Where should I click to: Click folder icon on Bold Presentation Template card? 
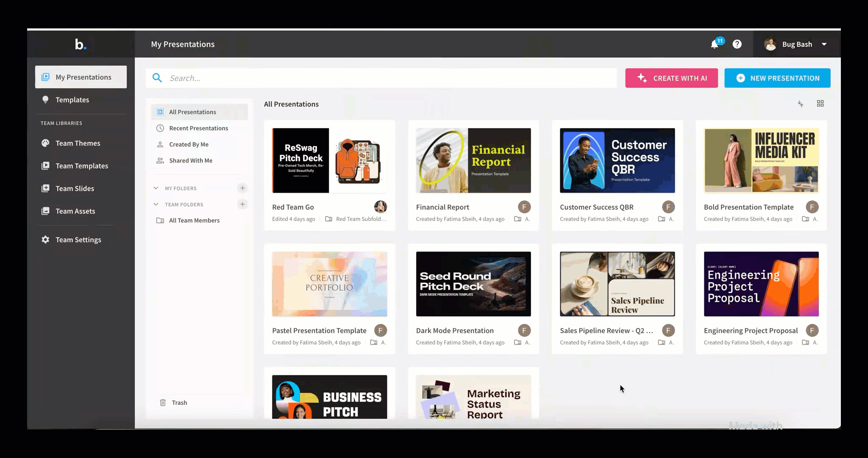pos(805,219)
